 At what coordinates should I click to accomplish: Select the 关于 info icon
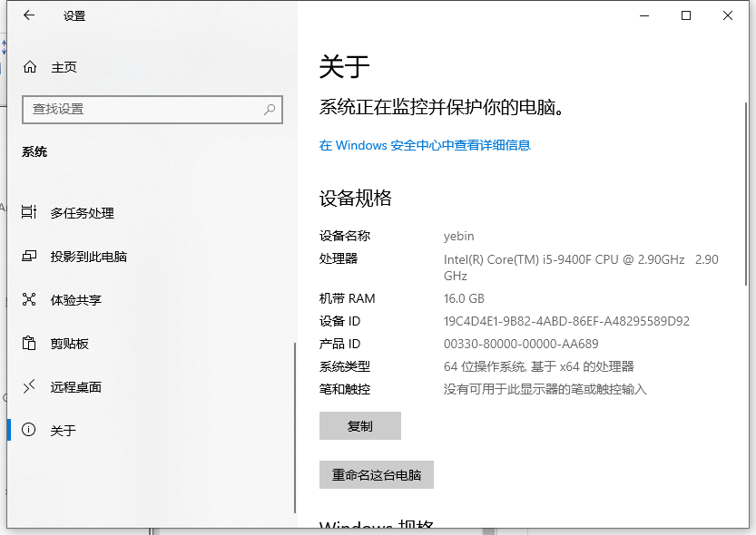[x=28, y=431]
